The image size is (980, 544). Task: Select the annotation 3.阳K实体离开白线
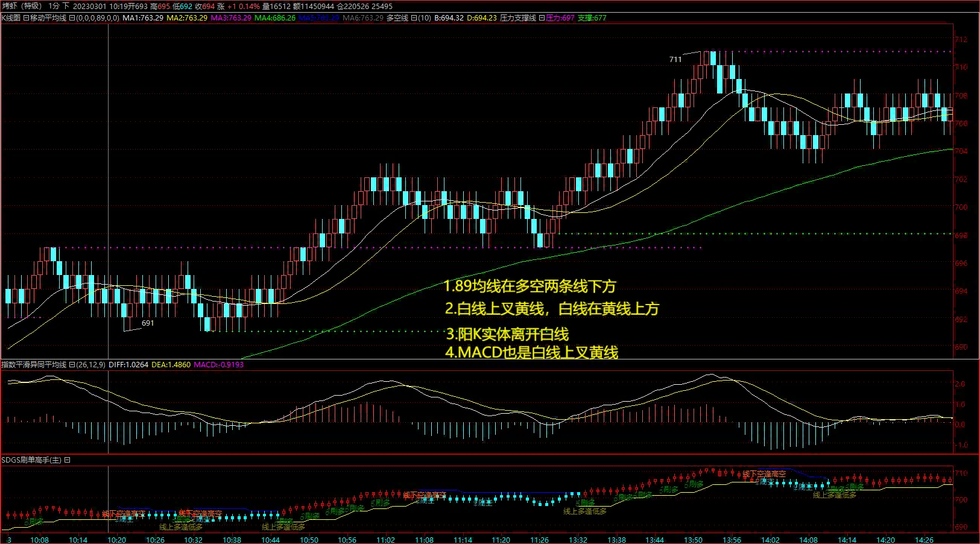click(x=507, y=334)
